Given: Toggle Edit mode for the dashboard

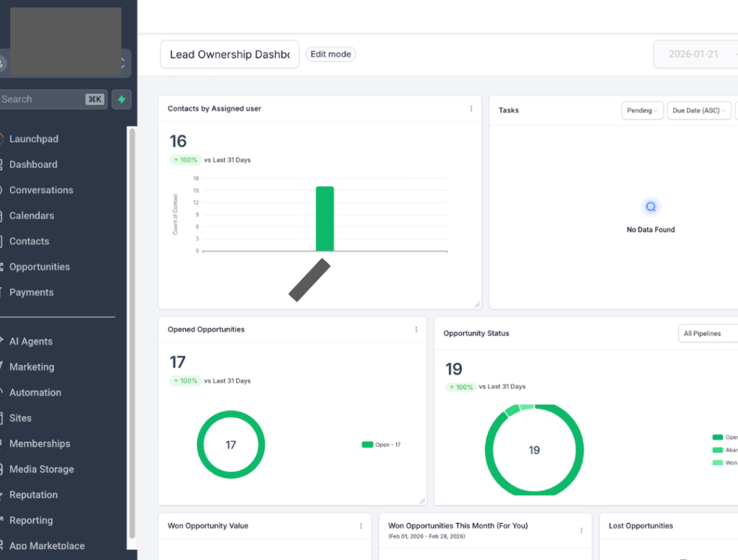Looking at the screenshot, I should pyautogui.click(x=331, y=53).
